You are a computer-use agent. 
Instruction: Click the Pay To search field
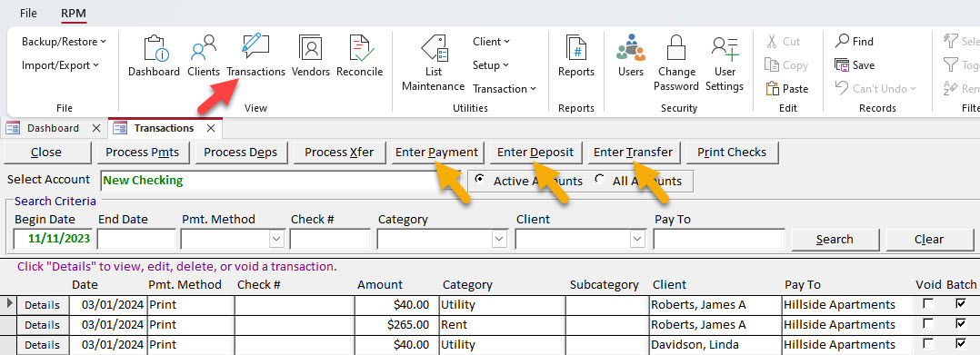click(719, 239)
